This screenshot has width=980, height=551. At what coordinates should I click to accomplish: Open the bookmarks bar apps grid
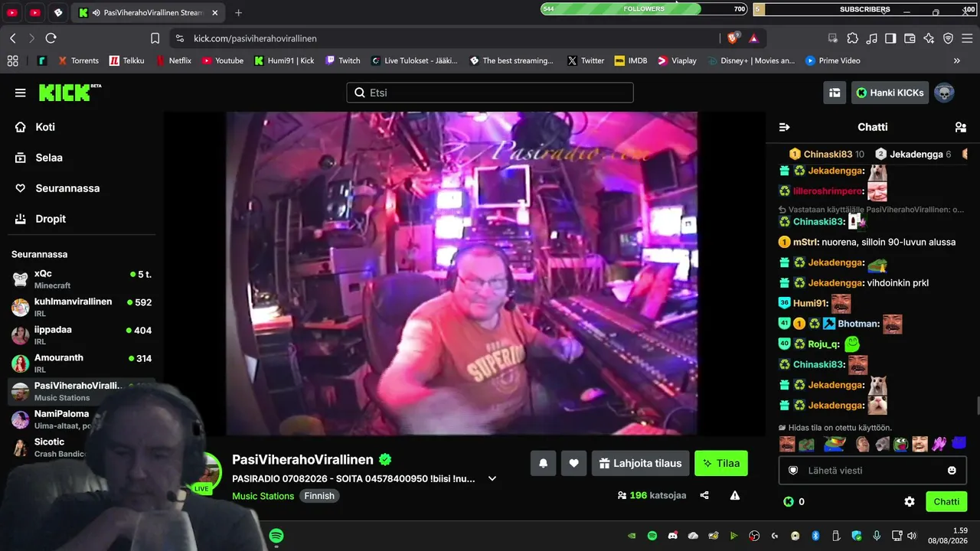[x=12, y=60]
